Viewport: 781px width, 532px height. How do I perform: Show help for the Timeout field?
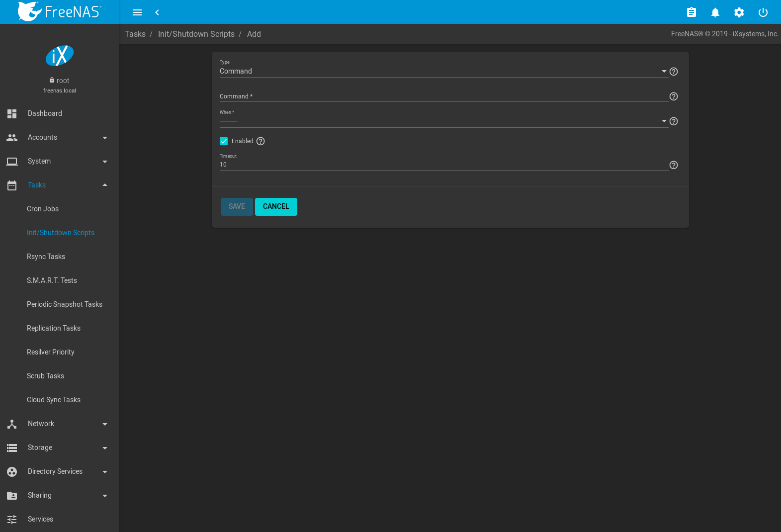click(674, 165)
